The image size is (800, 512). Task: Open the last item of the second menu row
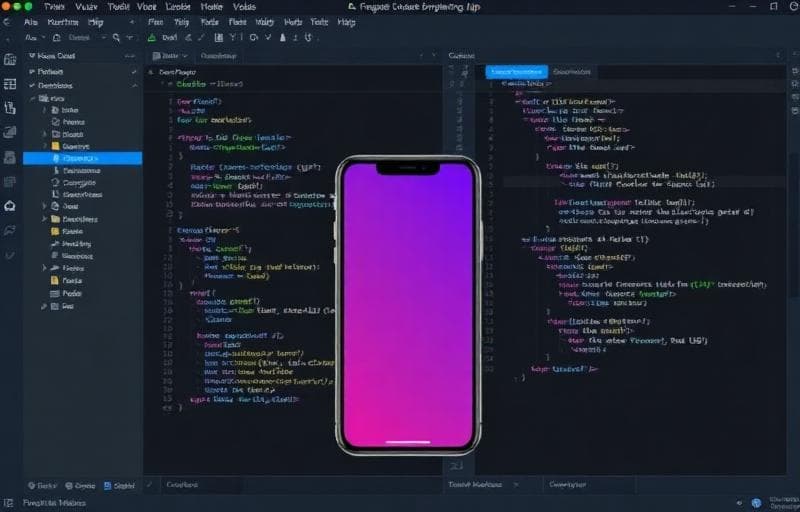click(x=346, y=22)
